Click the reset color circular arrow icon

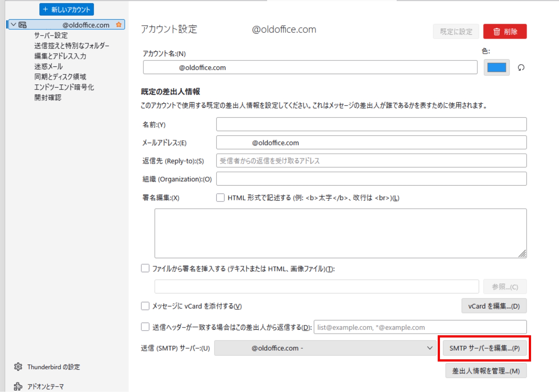pos(521,68)
